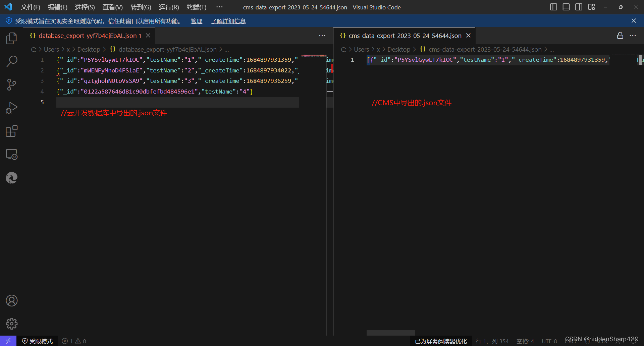Open the 终端(T) menu
Viewport: 644px width, 346px height.
tap(196, 7)
